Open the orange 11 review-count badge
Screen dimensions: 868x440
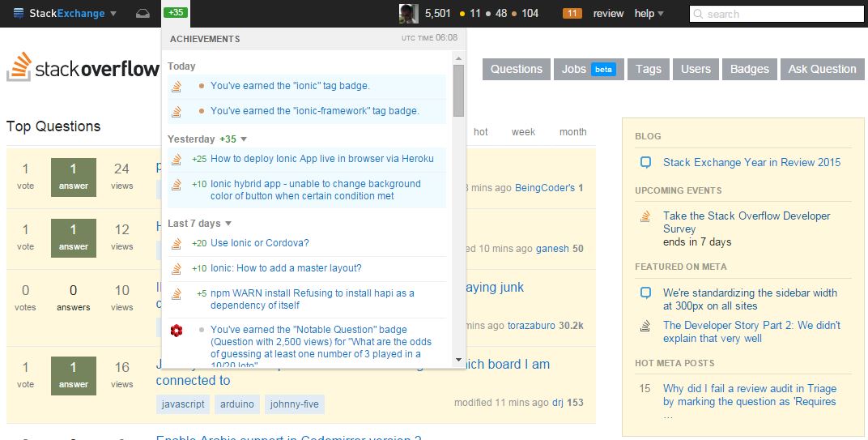[x=572, y=13]
